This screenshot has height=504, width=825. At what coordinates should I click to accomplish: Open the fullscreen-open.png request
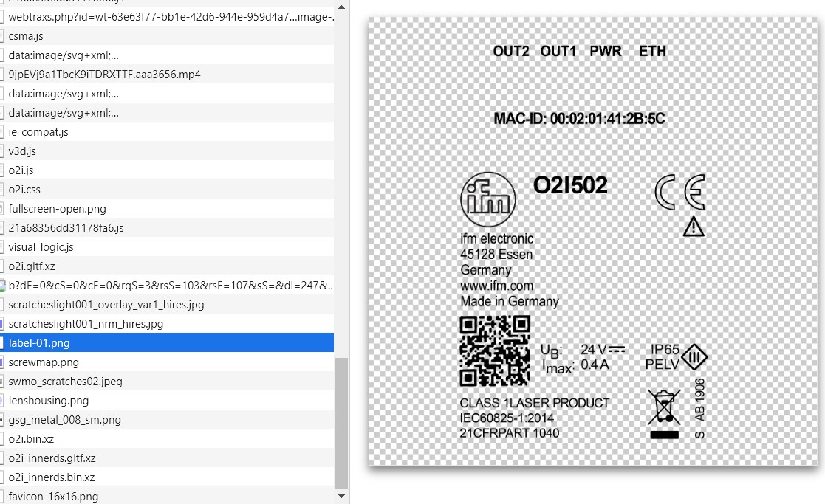167,209
